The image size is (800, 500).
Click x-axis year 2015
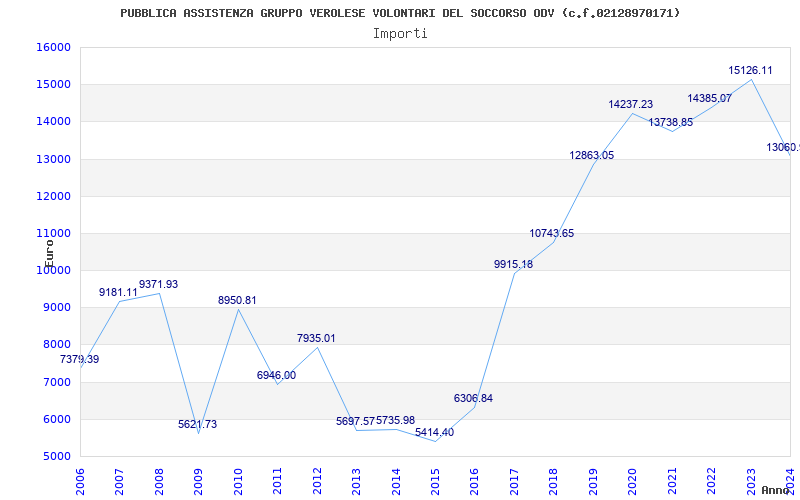pos(435,480)
